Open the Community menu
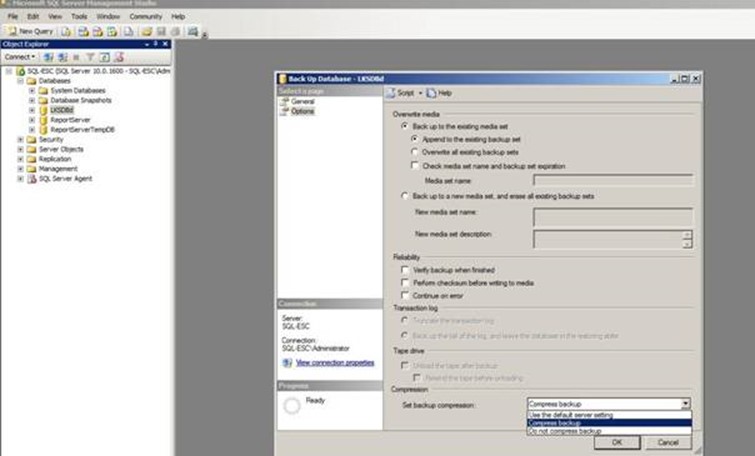The image size is (755, 456). point(145,16)
